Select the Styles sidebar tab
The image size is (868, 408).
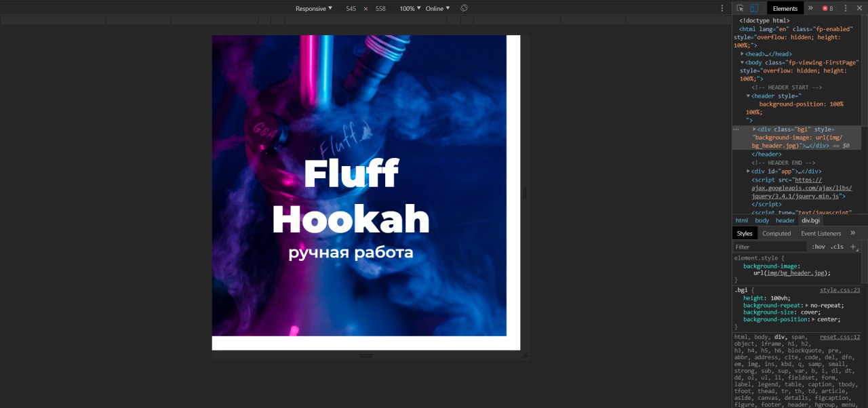[745, 233]
